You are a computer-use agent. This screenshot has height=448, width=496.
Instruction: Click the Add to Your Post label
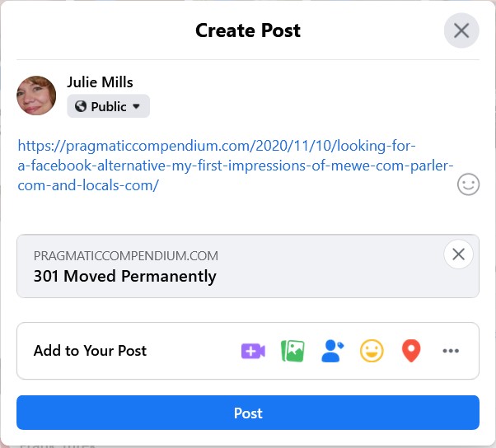(x=90, y=351)
